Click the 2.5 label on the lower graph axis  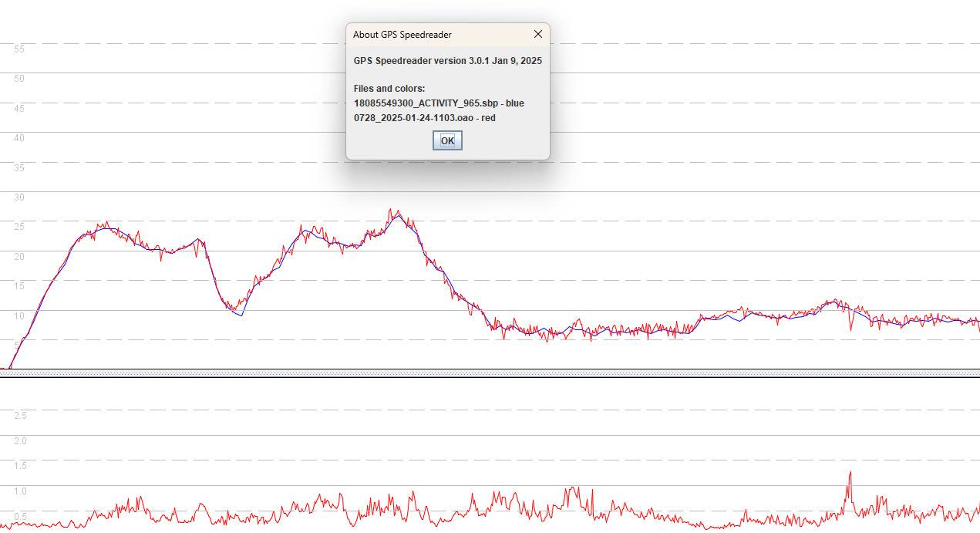coord(20,416)
